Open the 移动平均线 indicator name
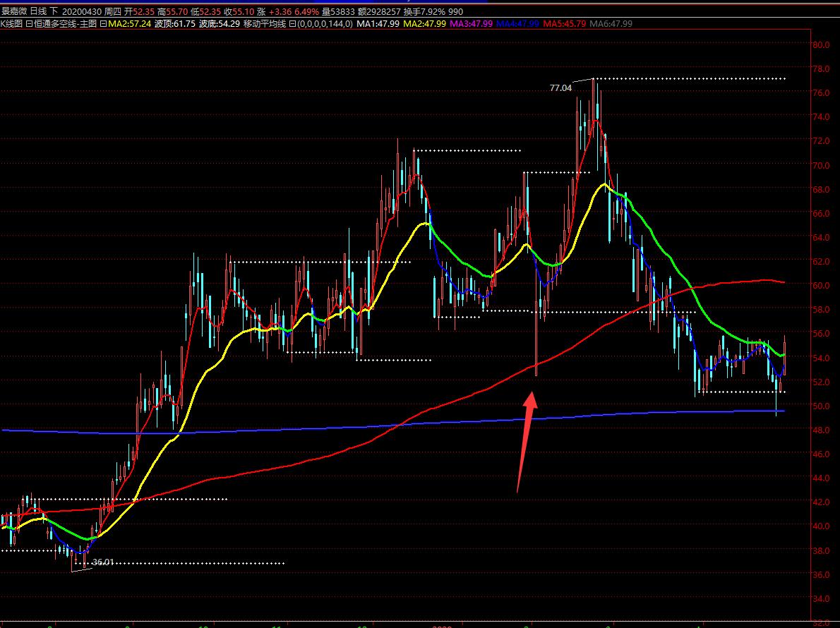840x628 pixels. coord(265,23)
